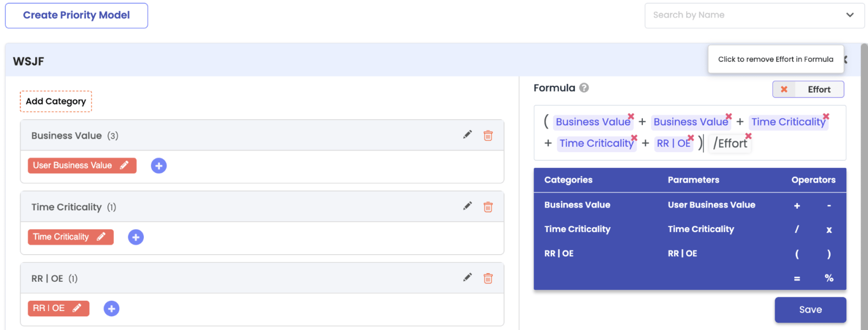Click the User Business Value red tag

(73, 166)
